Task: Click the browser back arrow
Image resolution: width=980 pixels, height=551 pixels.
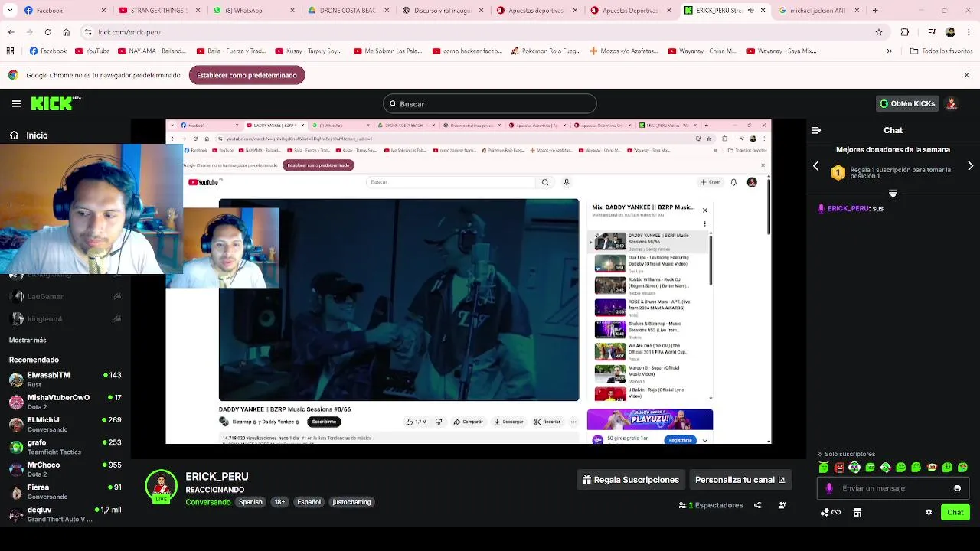Action: coord(11,32)
